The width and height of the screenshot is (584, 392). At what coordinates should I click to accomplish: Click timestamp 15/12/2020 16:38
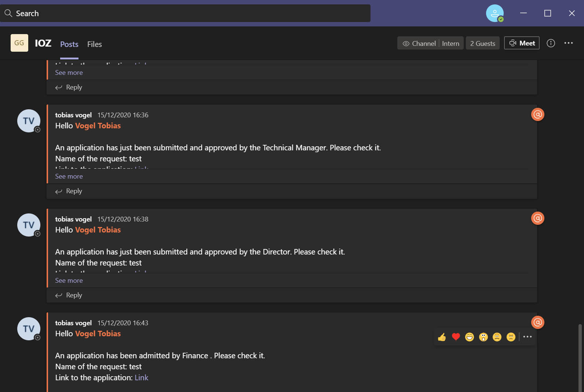point(123,219)
